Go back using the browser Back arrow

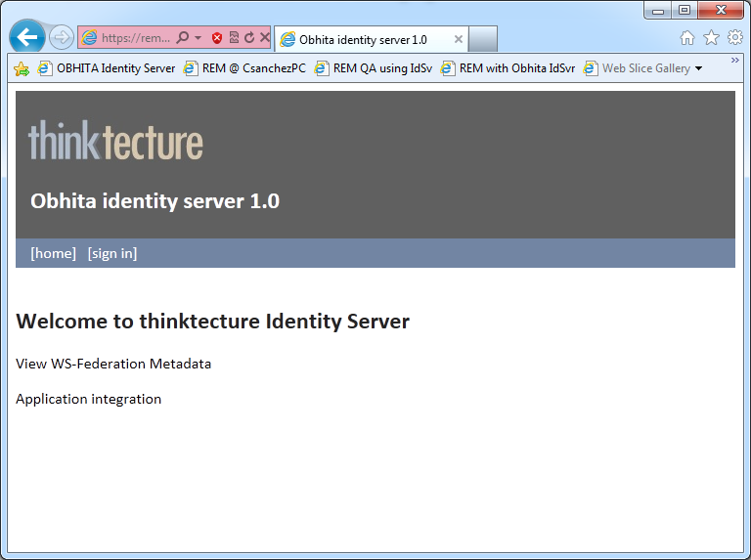click(x=26, y=37)
